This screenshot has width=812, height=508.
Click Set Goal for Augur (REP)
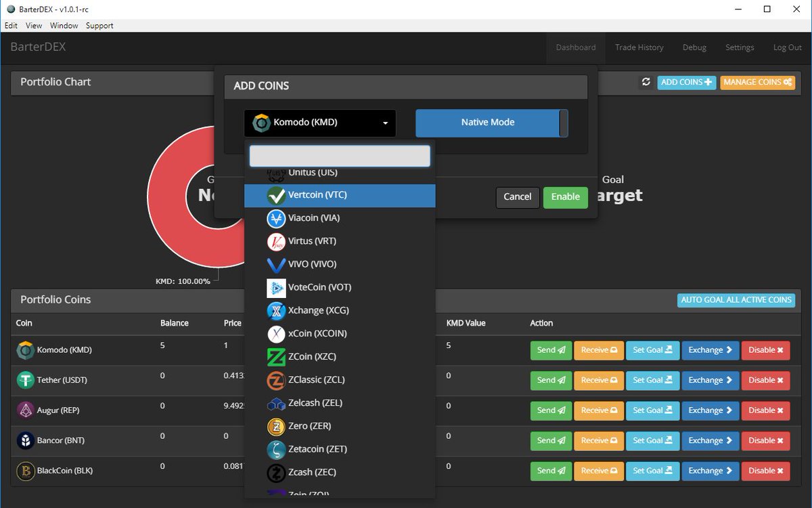click(x=652, y=410)
